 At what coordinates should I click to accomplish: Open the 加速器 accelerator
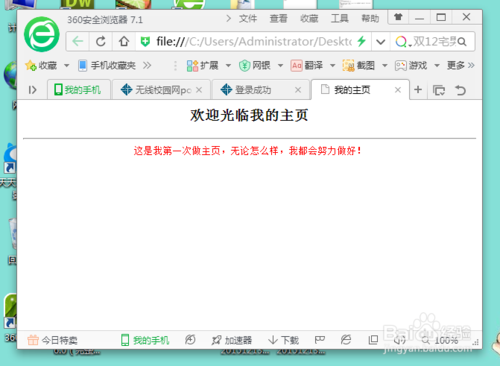[x=232, y=340]
